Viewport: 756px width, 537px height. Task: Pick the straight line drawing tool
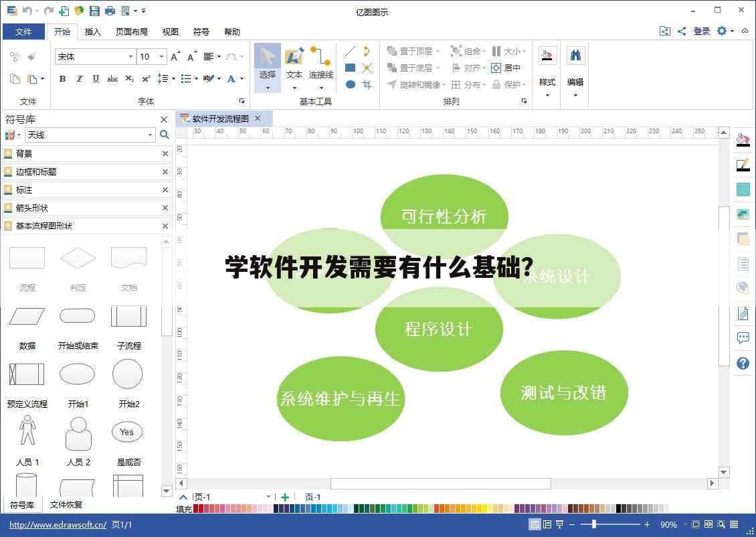click(351, 51)
